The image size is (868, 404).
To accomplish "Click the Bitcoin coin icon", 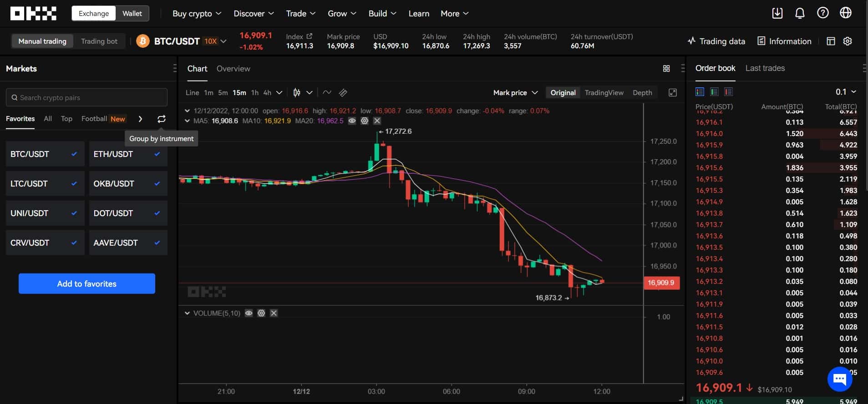I will [143, 41].
